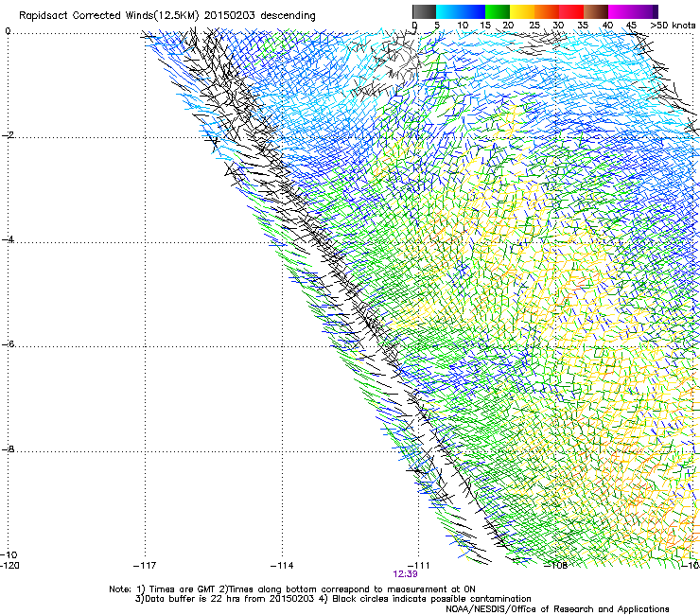The width and height of the screenshot is (700, 615).
Task: Click the cyan-blue 5-15 knots legend swatch
Action: click(461, 11)
